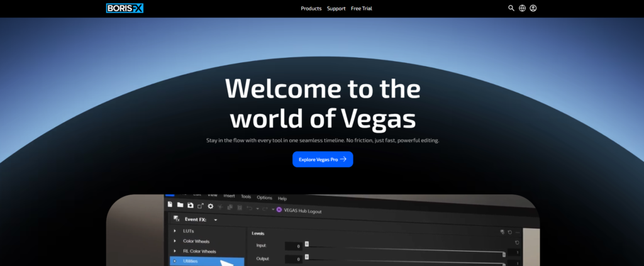The width and height of the screenshot is (644, 266).
Task: Click the Levels Input slider handle
Action: coord(307,244)
